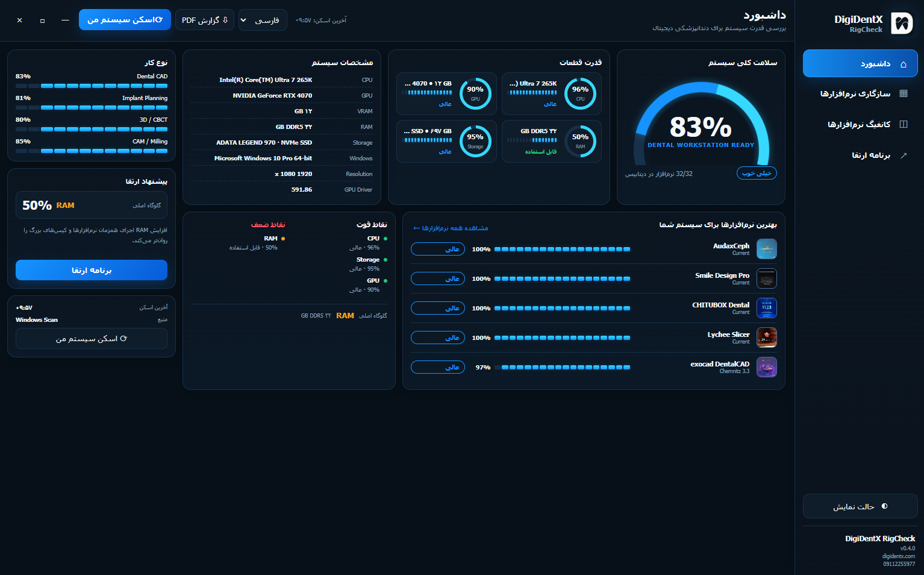Screen dimensions: 924x575
Task: Click the "ADATA LEGEND 970 · NVMe SSD" storage value
Action: click(x=264, y=143)
